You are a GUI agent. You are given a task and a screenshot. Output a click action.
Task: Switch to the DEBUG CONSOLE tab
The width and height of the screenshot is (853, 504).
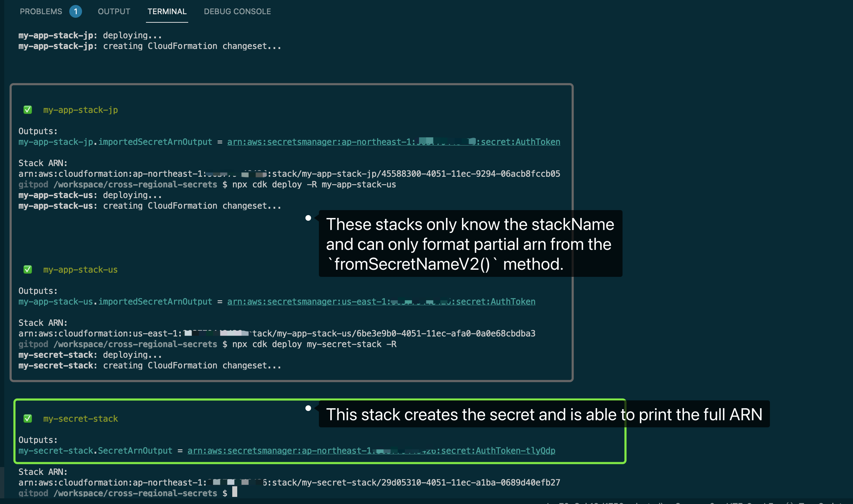[x=237, y=11]
